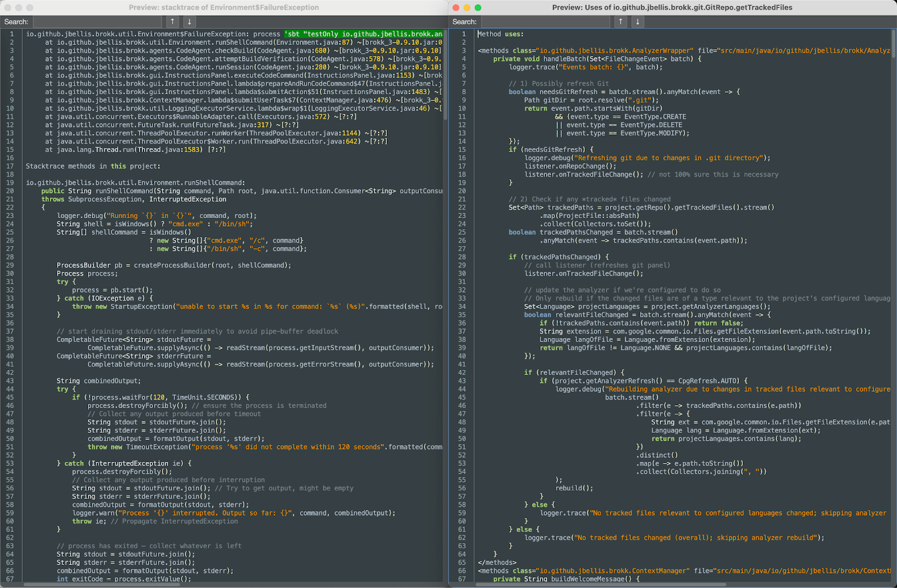Click line number 22 in the getTrackedFiles window gutter

pyautogui.click(x=462, y=207)
